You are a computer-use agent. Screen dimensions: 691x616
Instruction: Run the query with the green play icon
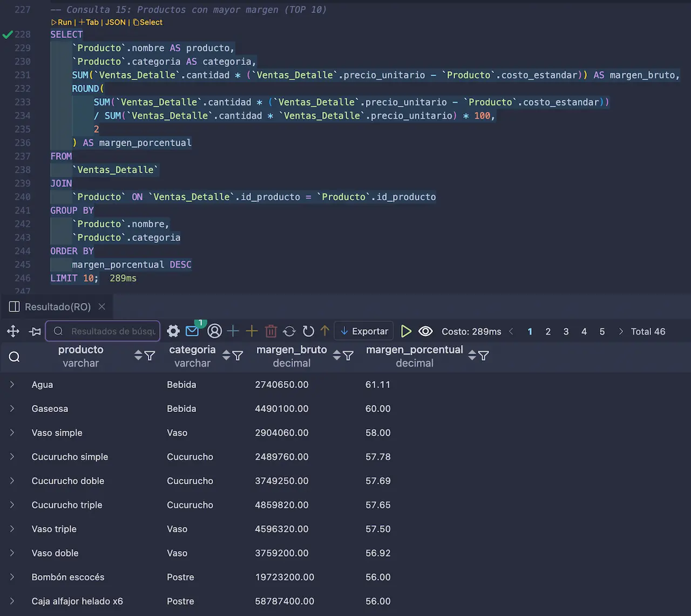pos(406,331)
